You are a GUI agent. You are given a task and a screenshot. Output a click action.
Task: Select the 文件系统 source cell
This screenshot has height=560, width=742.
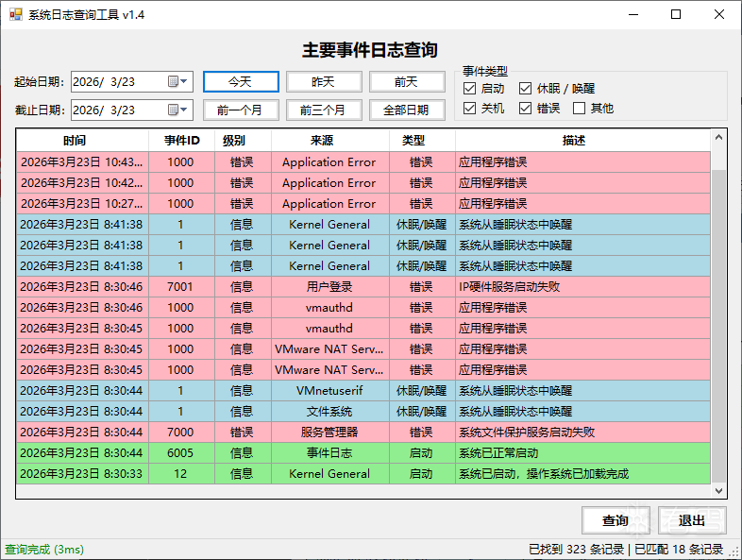tap(329, 412)
